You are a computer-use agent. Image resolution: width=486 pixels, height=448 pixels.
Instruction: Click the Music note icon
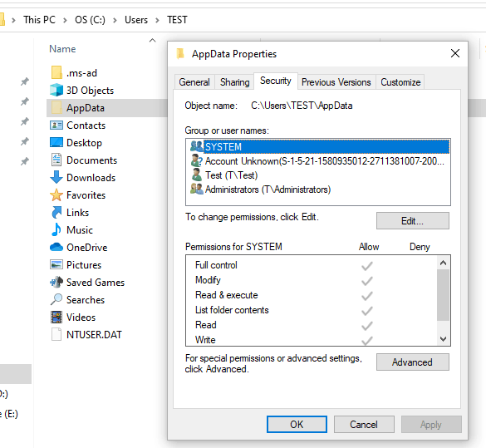coord(56,229)
